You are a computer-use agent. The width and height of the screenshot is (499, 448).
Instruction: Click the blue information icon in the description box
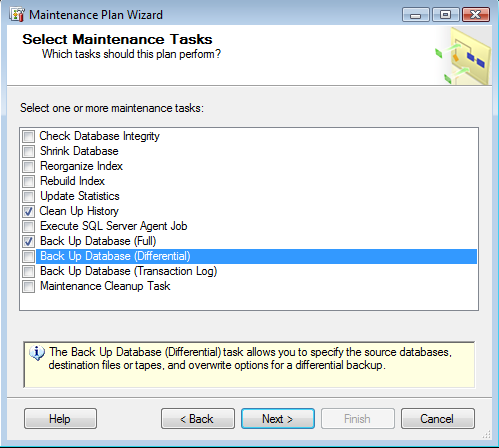tap(37, 353)
